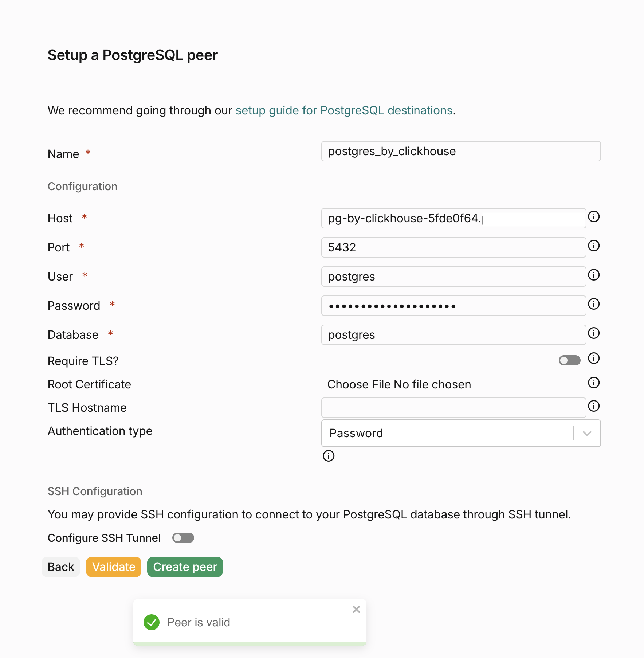Open the Host field info tooltip
The height and width of the screenshot is (658, 644).
tap(593, 217)
